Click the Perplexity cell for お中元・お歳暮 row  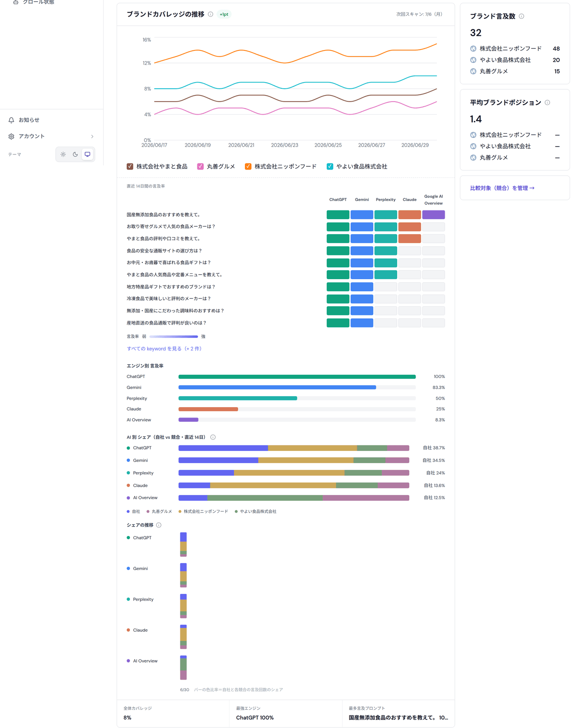point(386,263)
